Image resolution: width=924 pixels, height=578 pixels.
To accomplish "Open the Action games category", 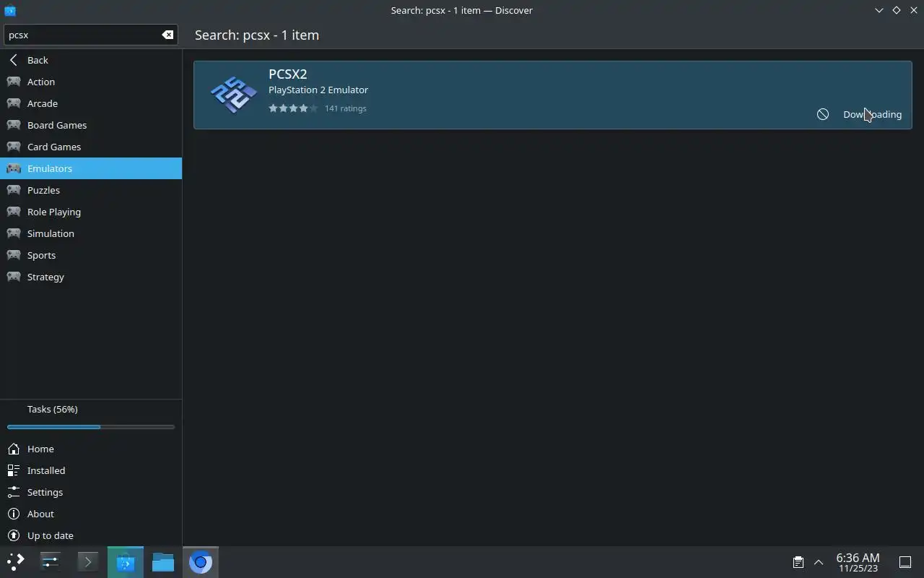I will (x=91, y=82).
